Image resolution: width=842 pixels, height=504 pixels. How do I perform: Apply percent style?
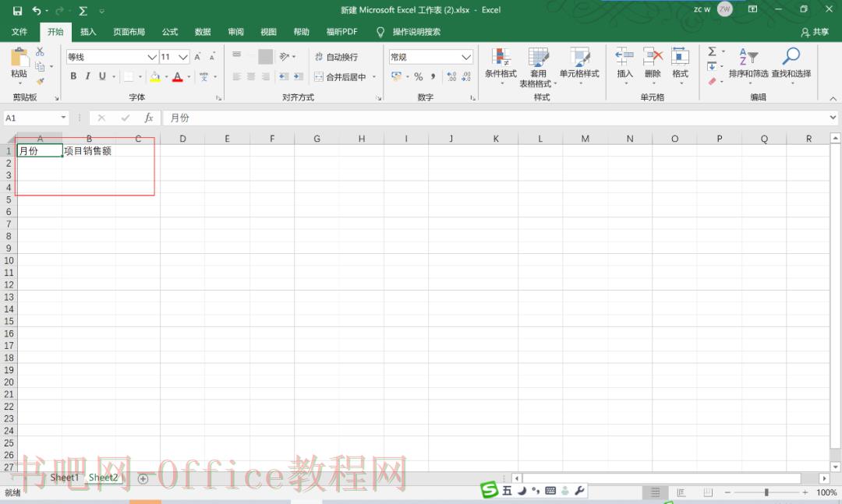(419, 77)
